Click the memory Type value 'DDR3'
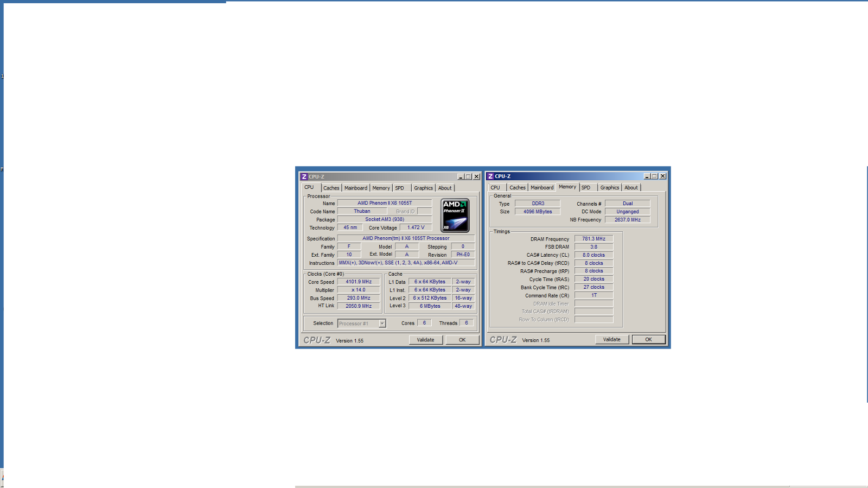 (x=538, y=204)
